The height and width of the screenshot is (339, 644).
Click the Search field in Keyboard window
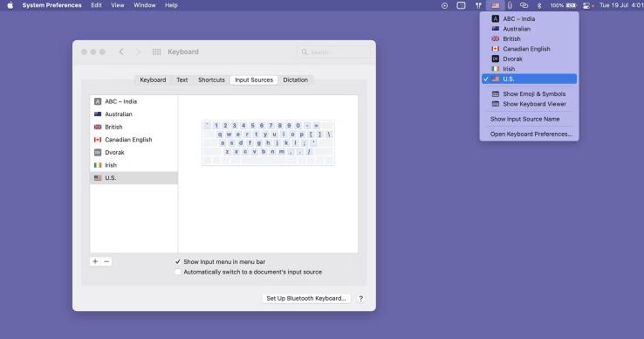pyautogui.click(x=333, y=52)
